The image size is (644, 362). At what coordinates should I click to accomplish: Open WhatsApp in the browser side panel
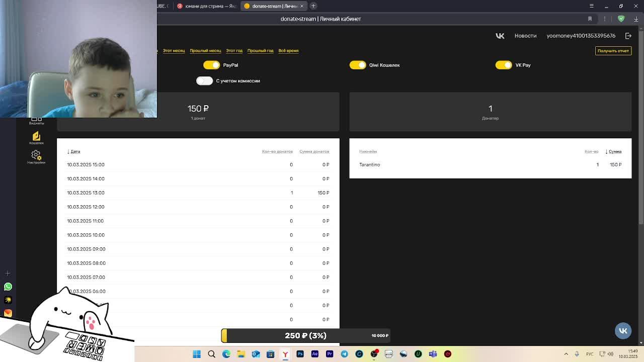8,287
